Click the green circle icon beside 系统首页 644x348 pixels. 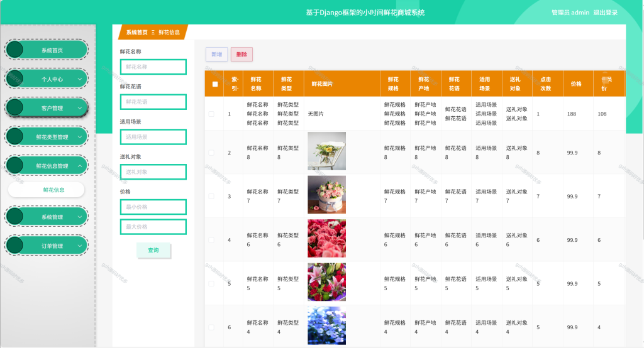(15, 50)
